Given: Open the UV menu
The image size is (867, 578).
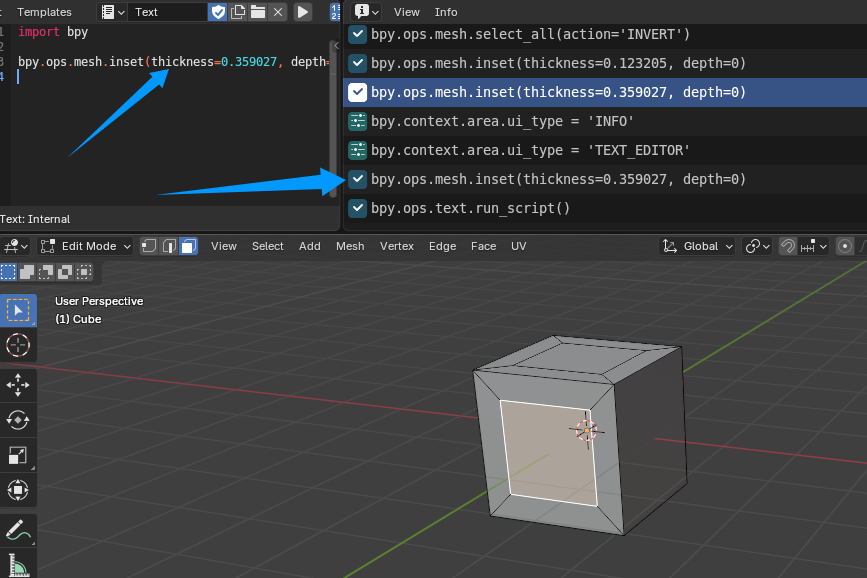Looking at the screenshot, I should [x=519, y=246].
